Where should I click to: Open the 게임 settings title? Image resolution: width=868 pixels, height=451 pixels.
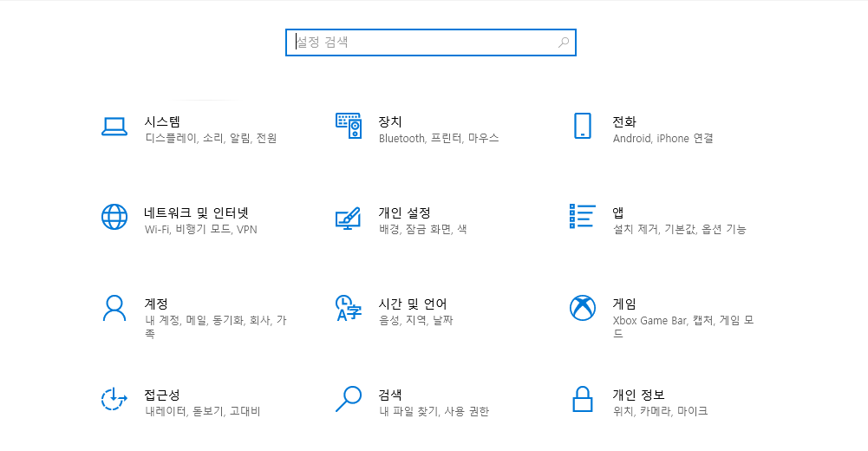[x=624, y=304]
